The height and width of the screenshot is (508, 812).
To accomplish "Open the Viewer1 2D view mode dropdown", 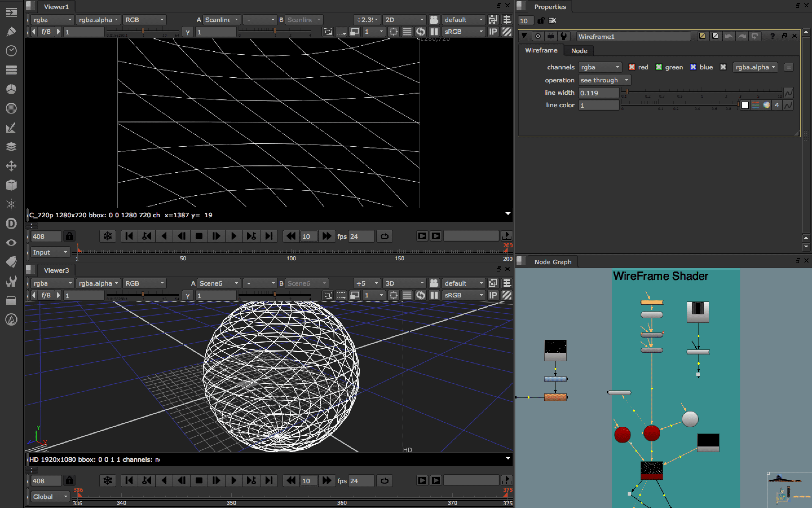I will pyautogui.click(x=404, y=20).
